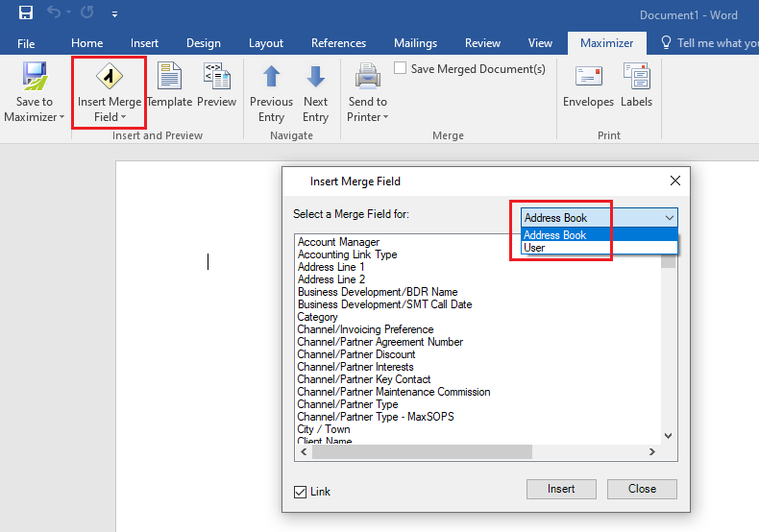Click the Insert Merge Field icon
759x532 pixels.
pos(110,76)
